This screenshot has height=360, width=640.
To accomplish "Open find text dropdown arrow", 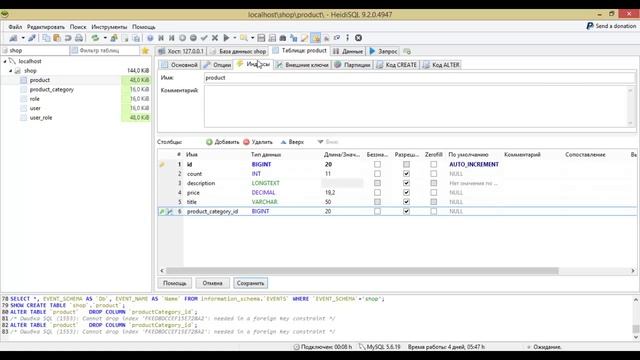I will tap(252, 38).
